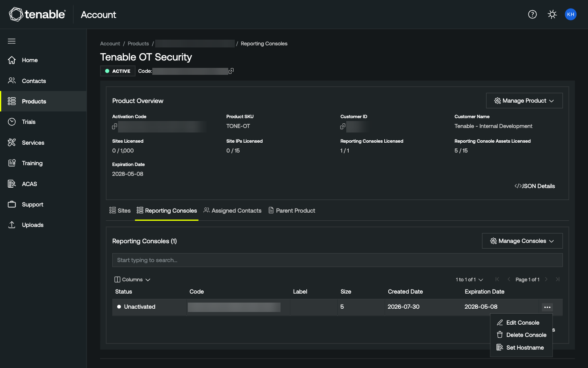588x368 pixels.
Task: Go to the next page of results
Action: pos(546,280)
